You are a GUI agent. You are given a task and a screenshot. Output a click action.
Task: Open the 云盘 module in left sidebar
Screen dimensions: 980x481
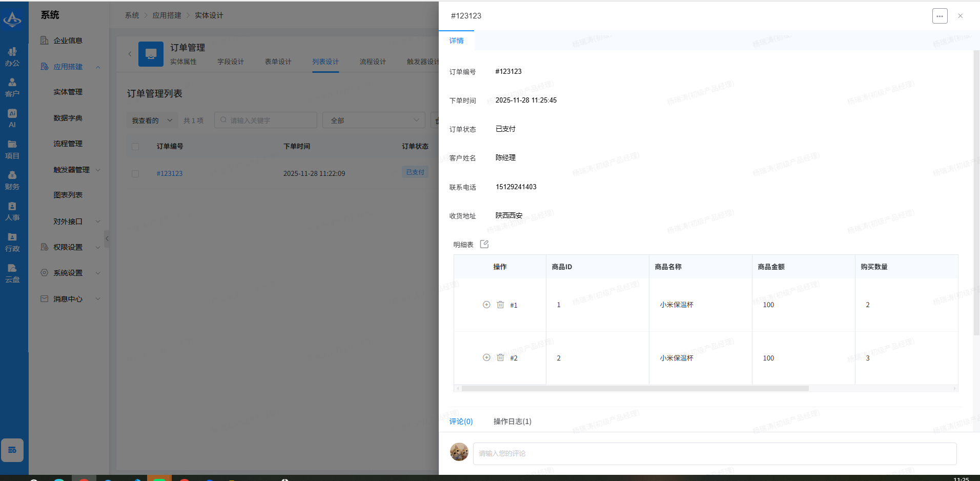[x=12, y=273]
